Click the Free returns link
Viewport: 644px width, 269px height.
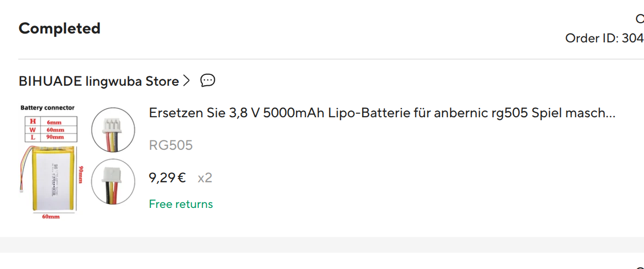click(181, 204)
